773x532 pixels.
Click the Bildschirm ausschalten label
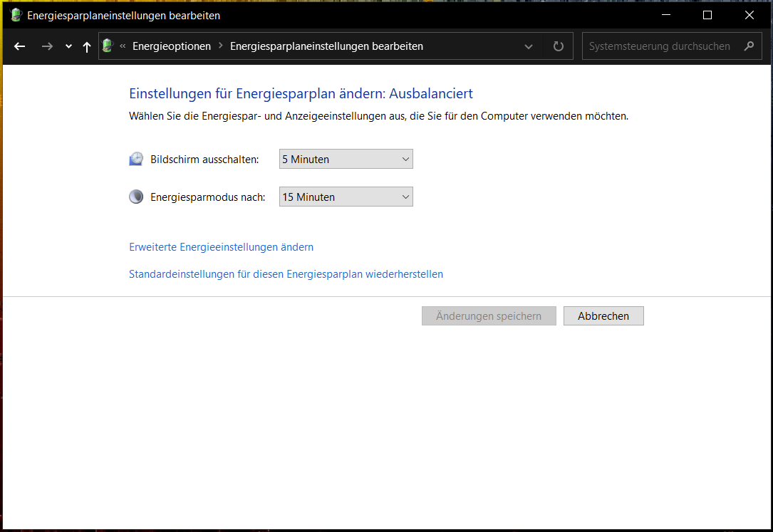tap(204, 160)
